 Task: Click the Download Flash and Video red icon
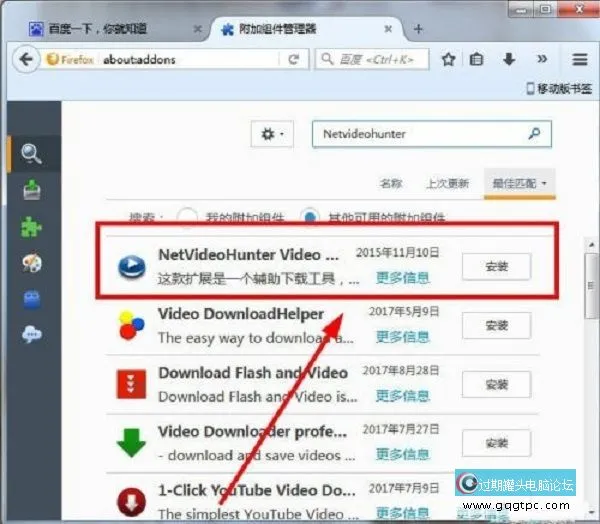point(131,384)
